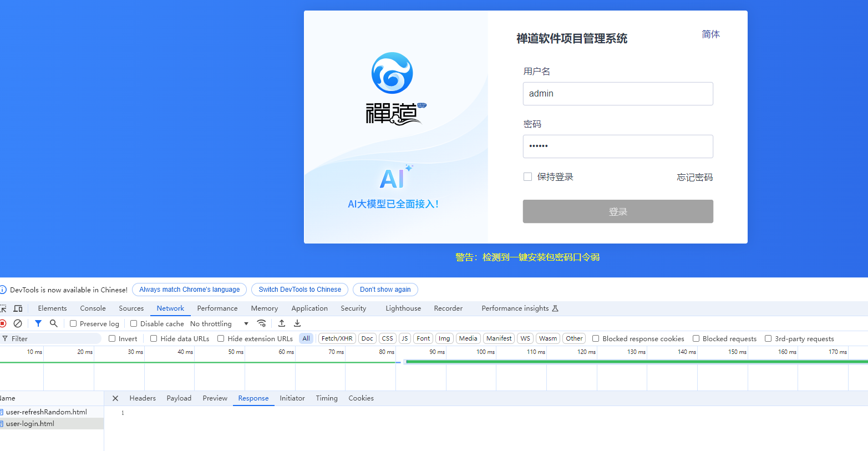Open the Sources tab
Viewport: 868px width, 451px height.
click(x=131, y=308)
